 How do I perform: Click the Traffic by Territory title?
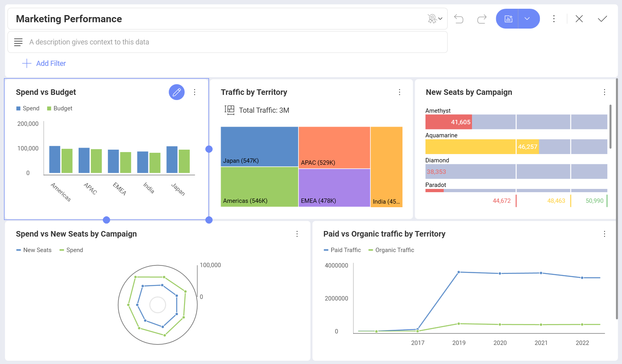point(254,92)
